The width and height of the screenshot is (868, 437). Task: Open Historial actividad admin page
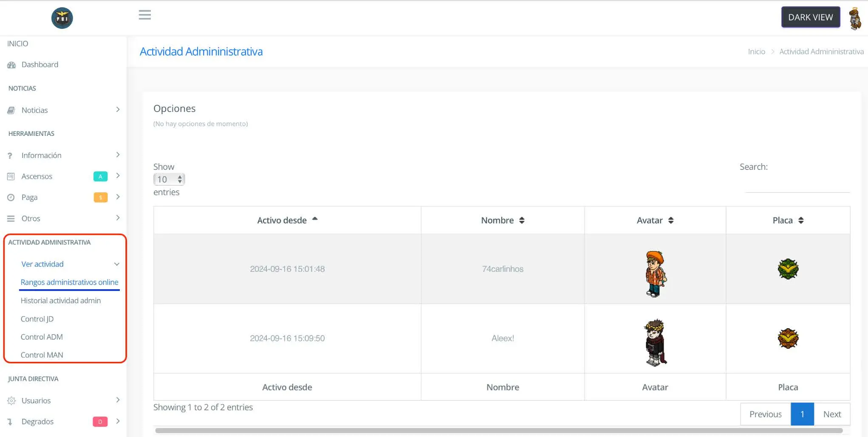click(x=61, y=301)
